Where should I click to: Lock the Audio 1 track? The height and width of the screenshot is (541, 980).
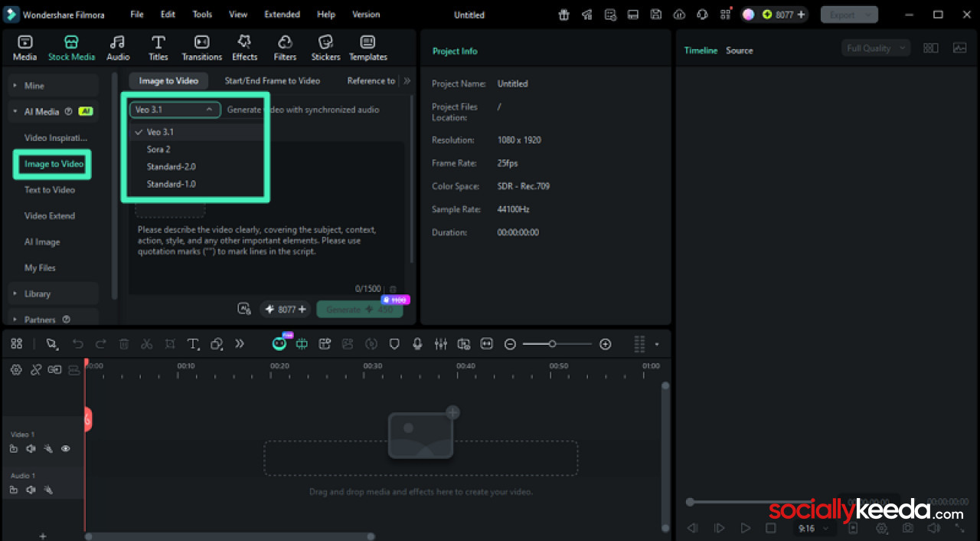[14, 490]
